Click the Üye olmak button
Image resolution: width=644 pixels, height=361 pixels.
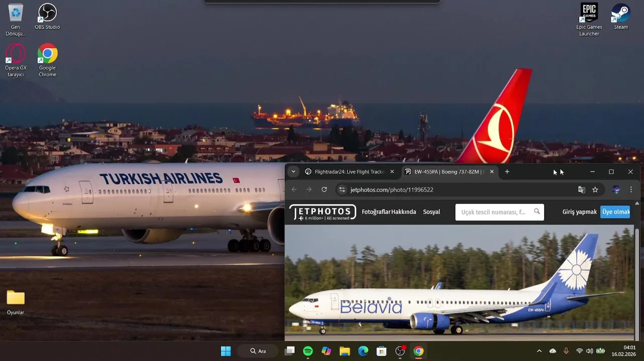tap(616, 212)
